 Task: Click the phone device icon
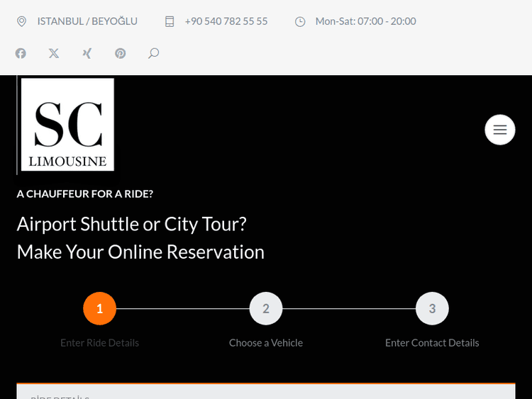pyautogui.click(x=170, y=21)
